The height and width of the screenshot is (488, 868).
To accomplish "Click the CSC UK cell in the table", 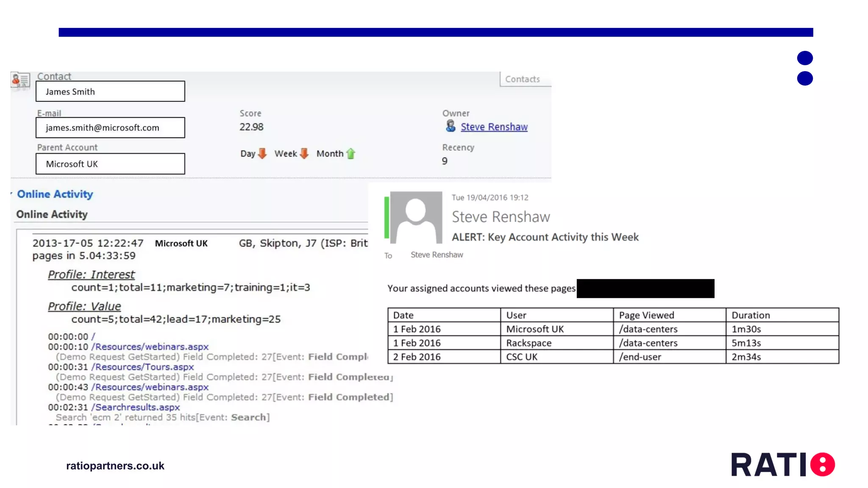I will point(557,357).
